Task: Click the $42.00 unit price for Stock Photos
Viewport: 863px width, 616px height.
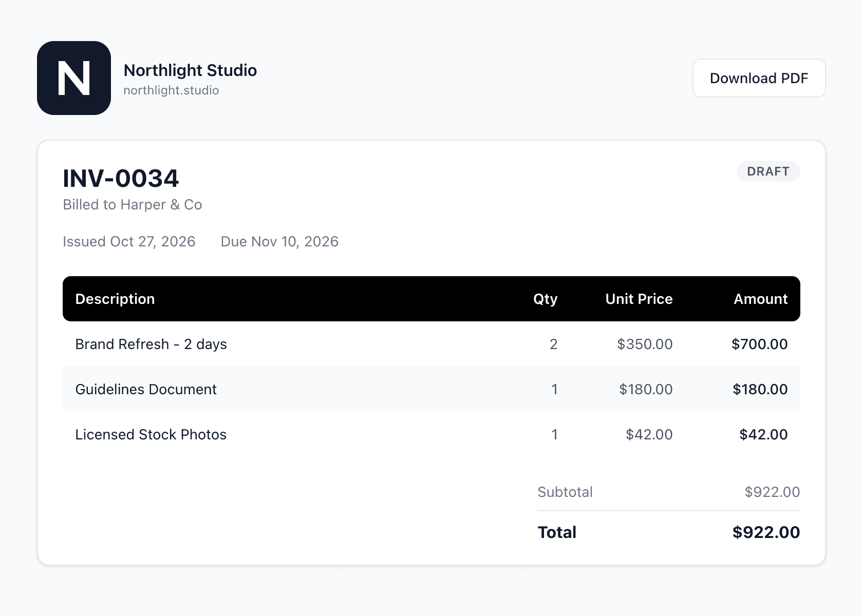Action: click(x=649, y=435)
